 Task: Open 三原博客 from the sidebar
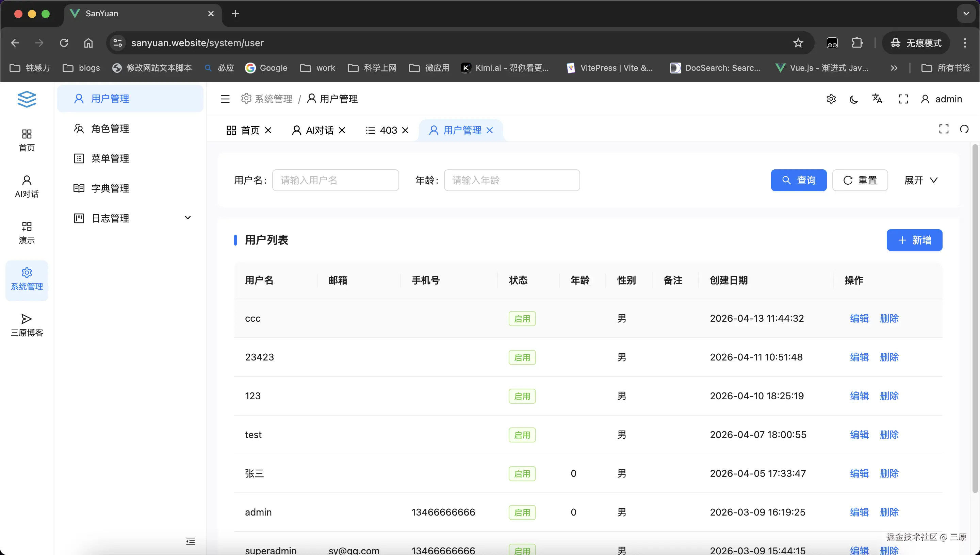pyautogui.click(x=26, y=324)
